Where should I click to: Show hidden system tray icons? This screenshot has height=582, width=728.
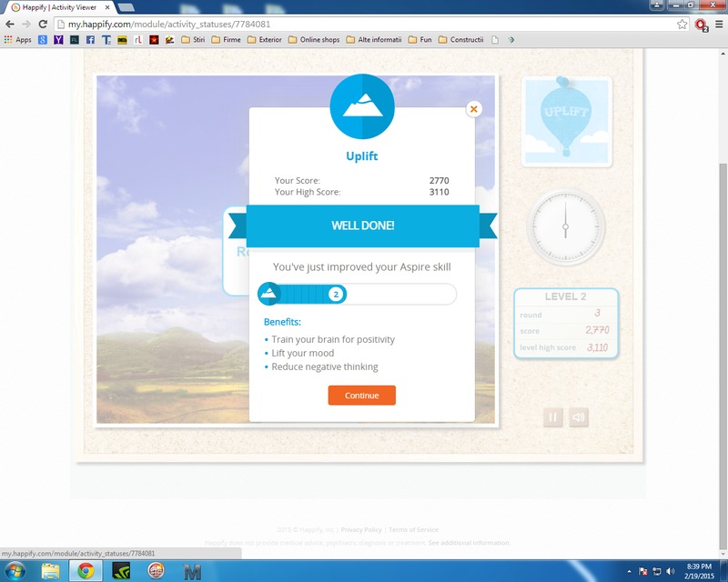pyautogui.click(x=629, y=571)
